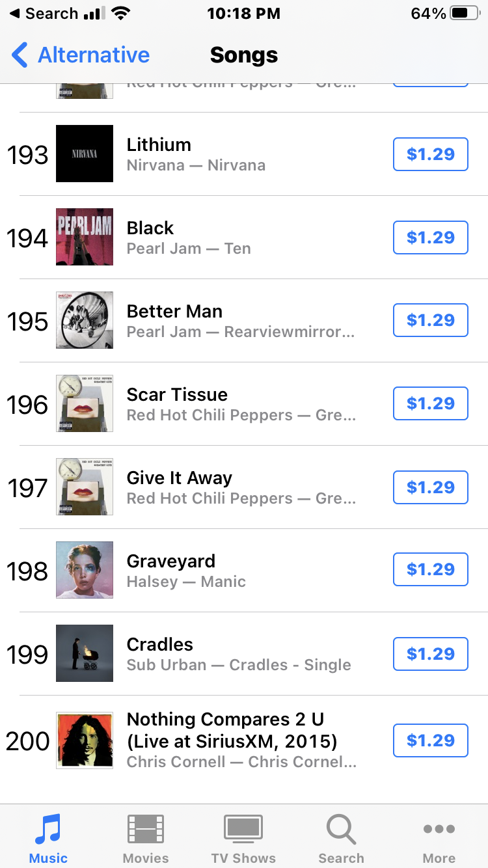
Task: Buy Lithium for $1.29
Action: [430, 154]
